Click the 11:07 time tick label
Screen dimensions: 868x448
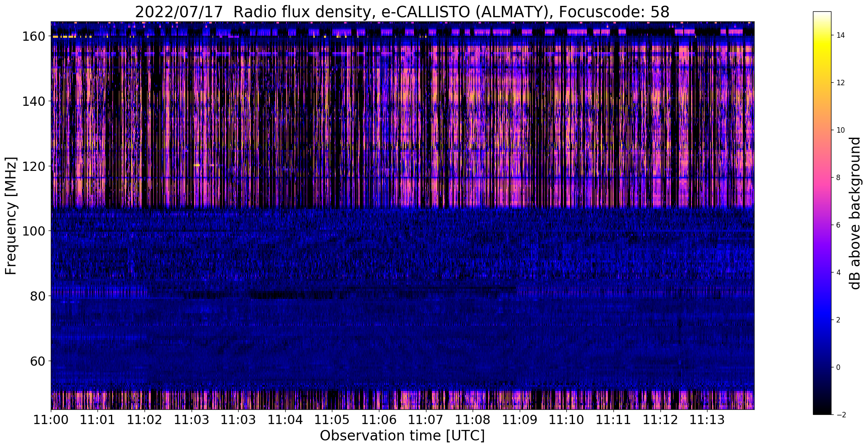coord(426,420)
